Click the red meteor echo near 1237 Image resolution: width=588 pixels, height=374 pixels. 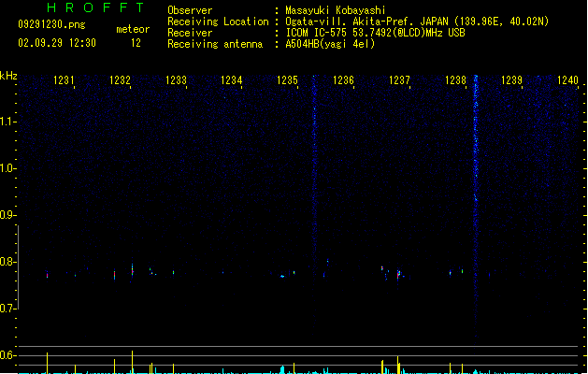398,274
